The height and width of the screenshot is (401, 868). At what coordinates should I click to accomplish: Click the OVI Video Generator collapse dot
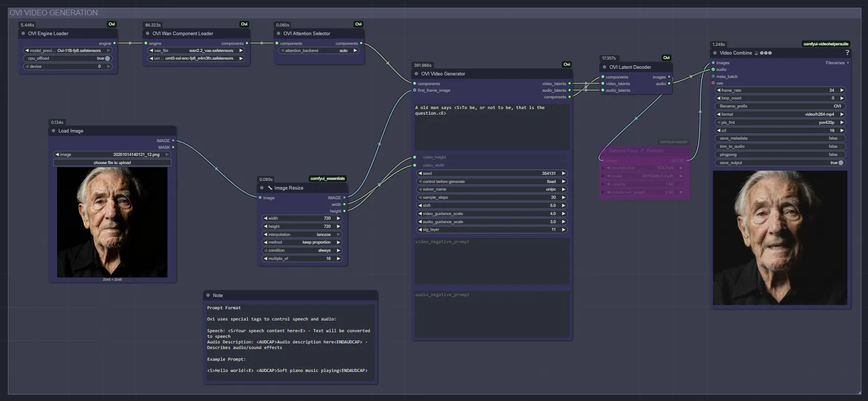pyautogui.click(x=416, y=74)
